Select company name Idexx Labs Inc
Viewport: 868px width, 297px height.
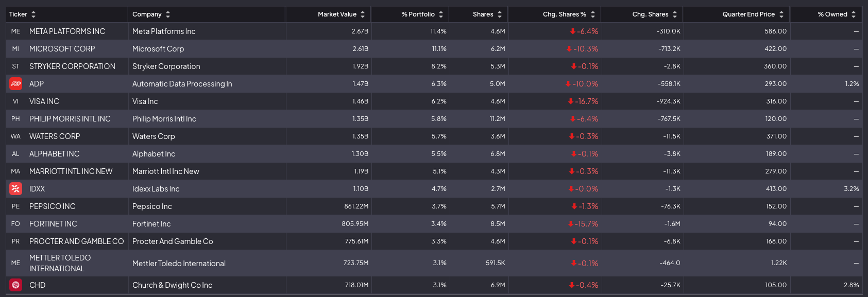[x=156, y=189]
